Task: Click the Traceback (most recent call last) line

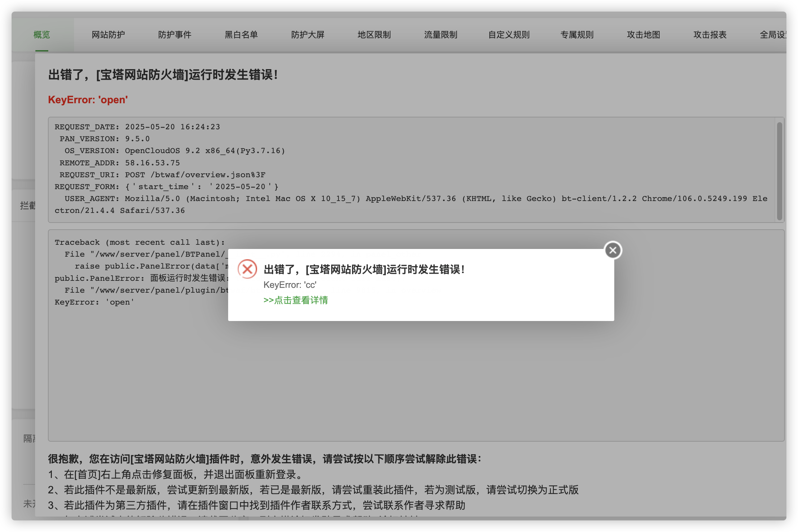Action: pos(140,242)
